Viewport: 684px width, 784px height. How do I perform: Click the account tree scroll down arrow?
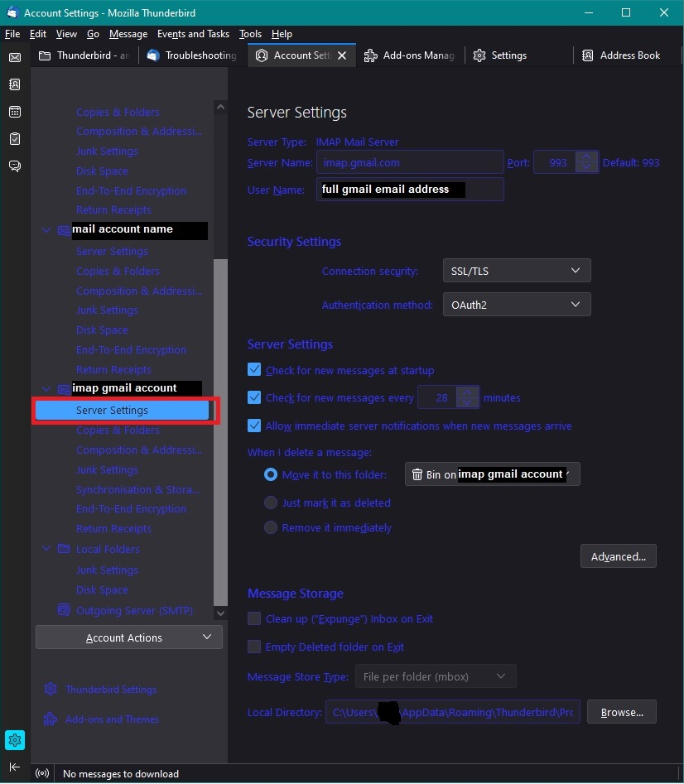tap(220, 613)
